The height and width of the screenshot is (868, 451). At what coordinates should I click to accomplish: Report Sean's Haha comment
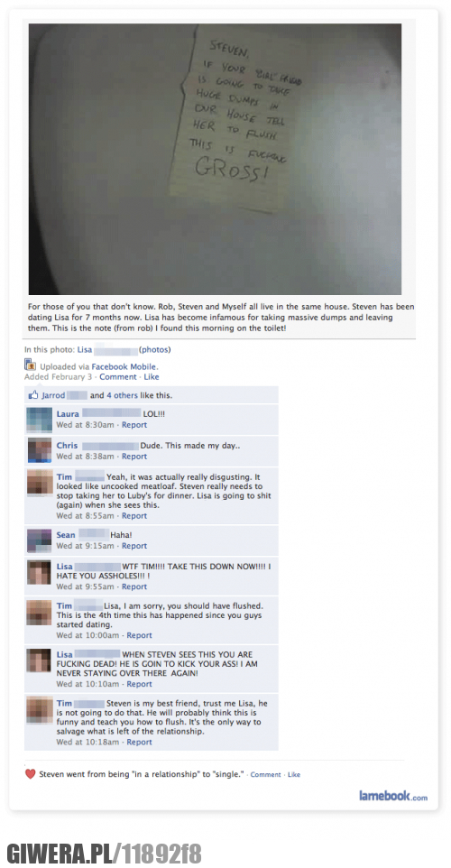(134, 546)
